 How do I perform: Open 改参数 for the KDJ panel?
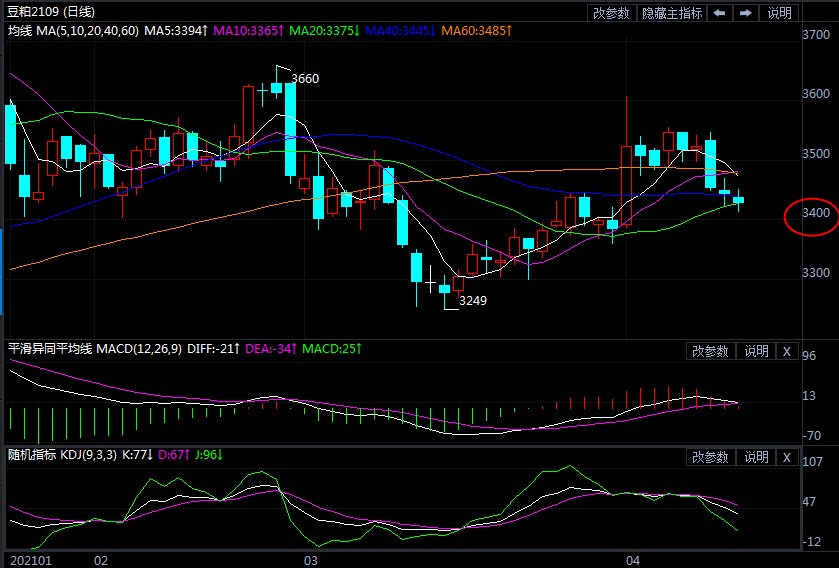[711, 457]
